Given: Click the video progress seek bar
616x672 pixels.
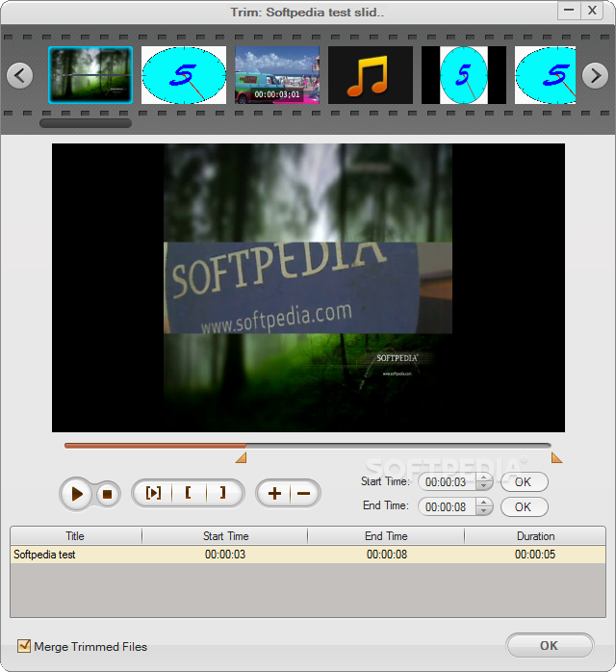Looking at the screenshot, I should (308, 446).
